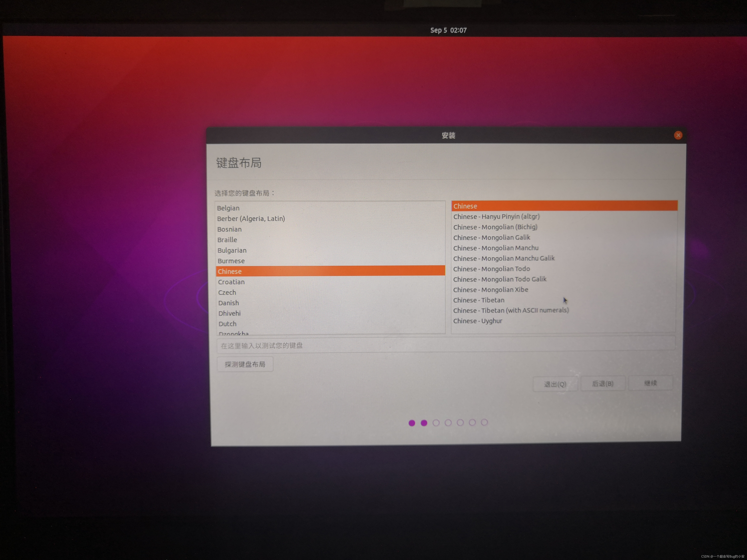This screenshot has width=747, height=560.
Task: Open the clock showing Sep 5 02:07
Action: click(448, 30)
